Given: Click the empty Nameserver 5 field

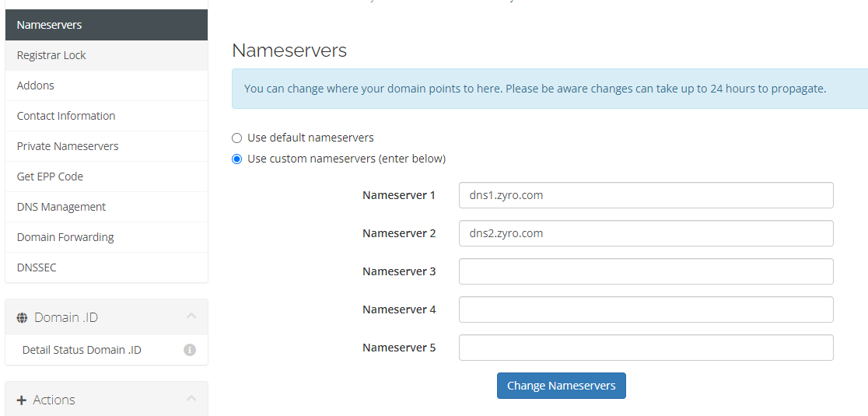Looking at the screenshot, I should (646, 348).
